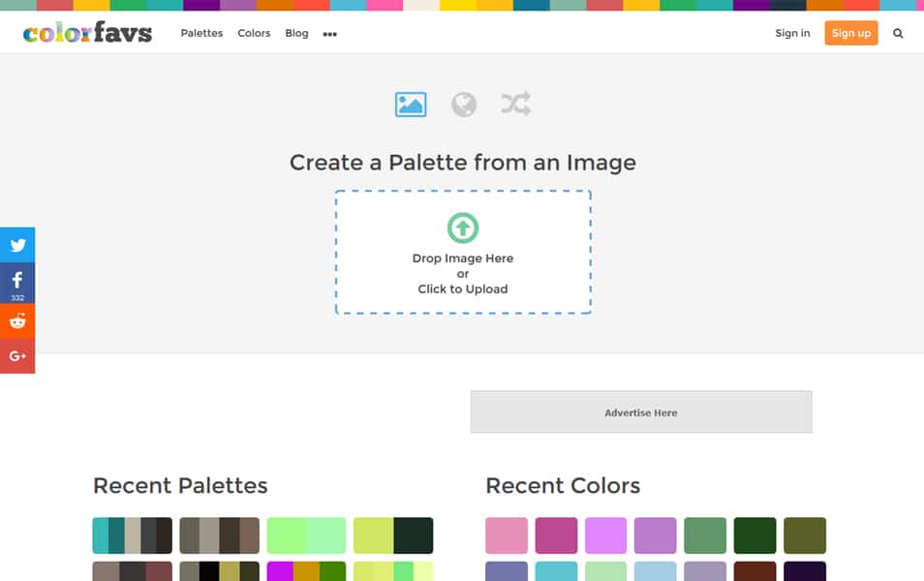Screen dimensions: 924x581
Task: Go to the Blog page
Action: tap(296, 33)
